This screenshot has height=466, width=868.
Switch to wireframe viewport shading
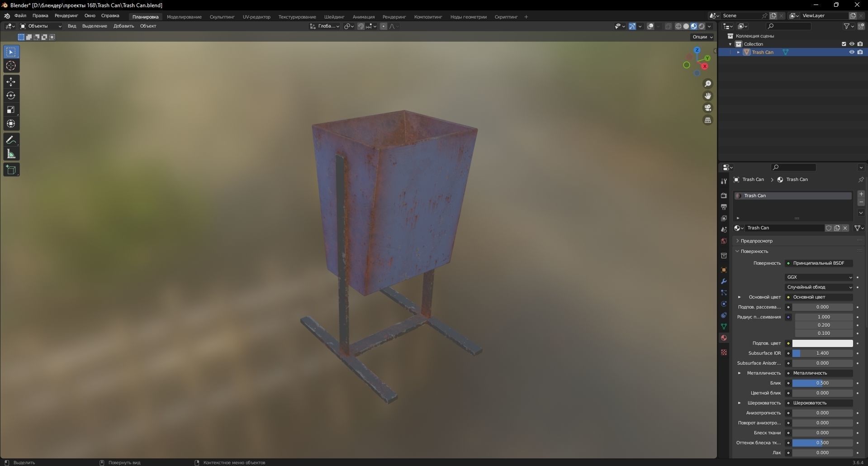[x=678, y=26]
